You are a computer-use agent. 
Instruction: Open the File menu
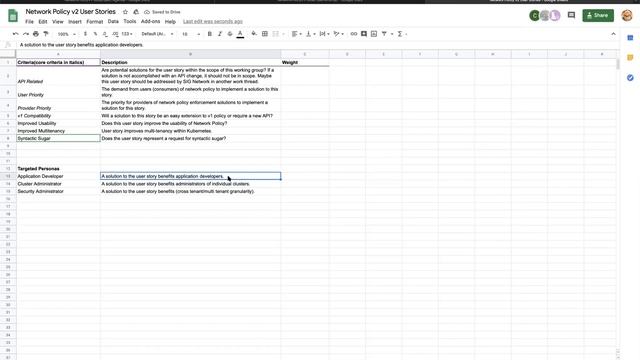tap(29, 22)
